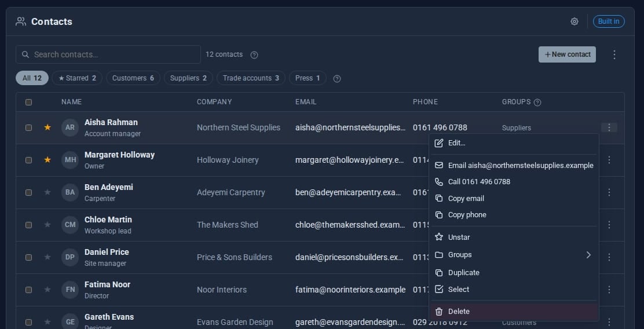Choose Unstar from the context menu
Screen dimensions: 644x329
tap(514, 237)
